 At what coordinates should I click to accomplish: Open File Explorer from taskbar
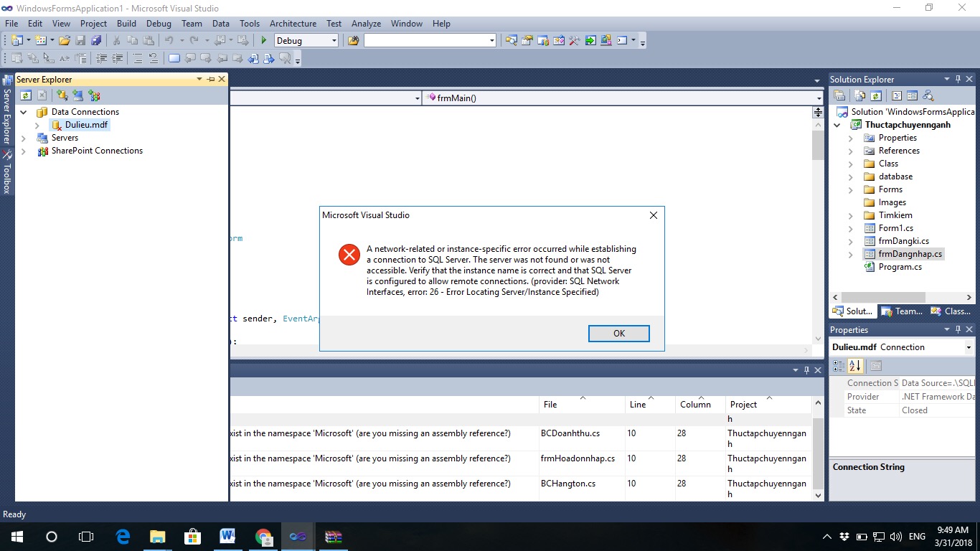pyautogui.click(x=157, y=536)
